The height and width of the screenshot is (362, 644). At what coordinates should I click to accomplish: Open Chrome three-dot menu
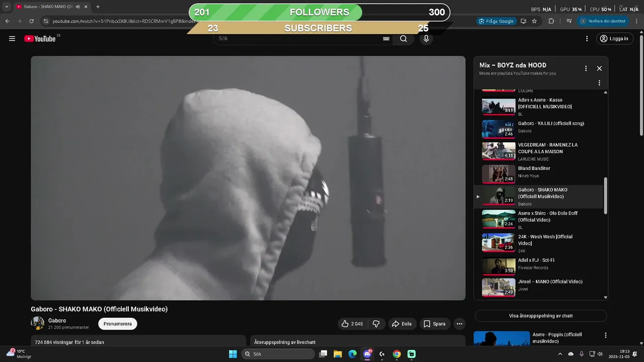637,21
